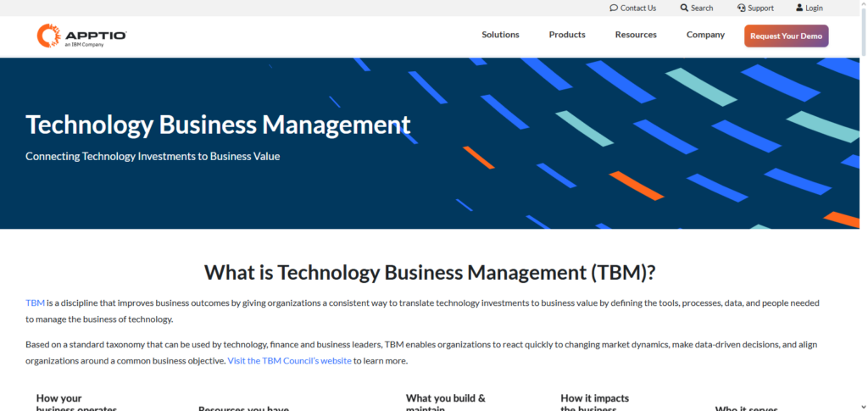
Task: Open the Company menu
Action: click(x=705, y=34)
